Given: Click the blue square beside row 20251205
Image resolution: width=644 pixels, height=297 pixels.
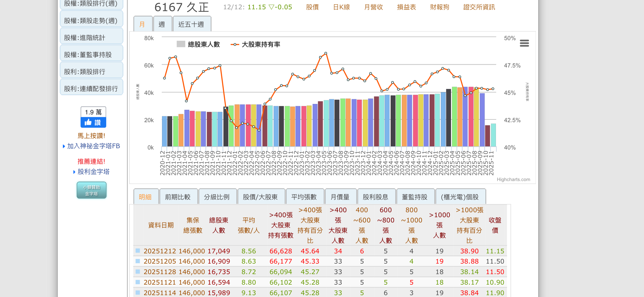Looking at the screenshot, I should (x=138, y=261).
